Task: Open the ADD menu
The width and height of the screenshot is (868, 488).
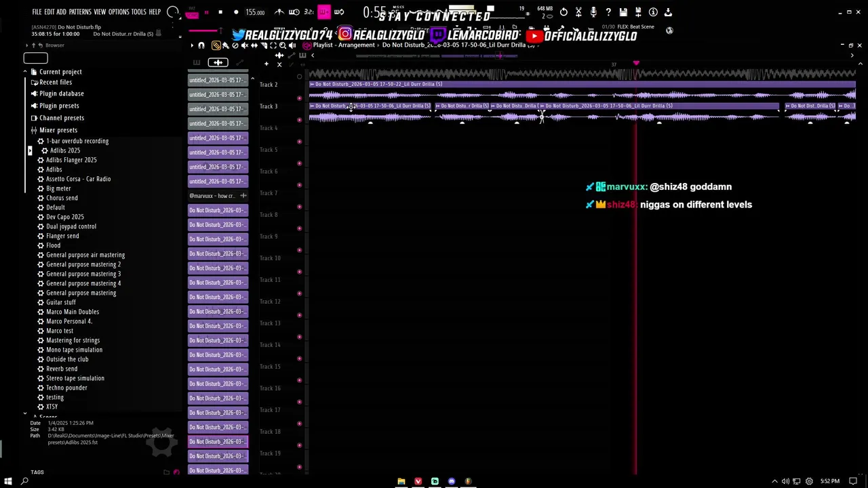Action: pos(62,12)
